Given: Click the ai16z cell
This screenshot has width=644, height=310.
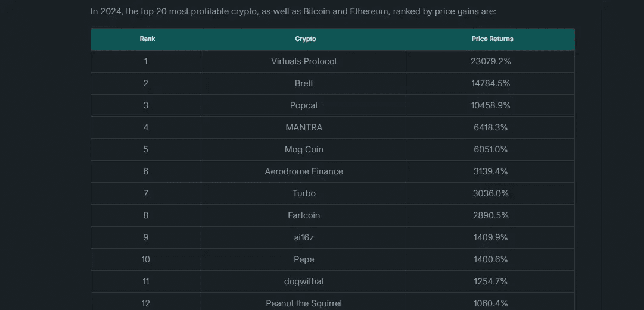Looking at the screenshot, I should 304,237.
